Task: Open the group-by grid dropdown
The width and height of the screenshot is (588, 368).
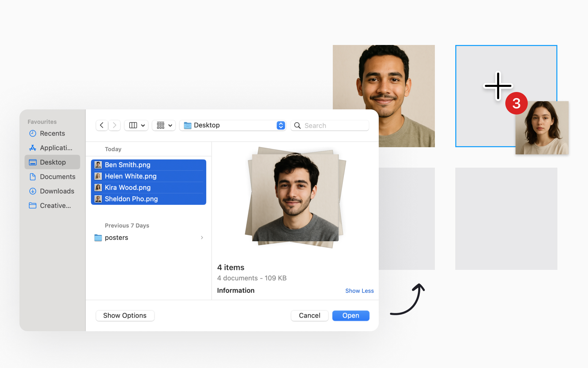Action: [164, 125]
